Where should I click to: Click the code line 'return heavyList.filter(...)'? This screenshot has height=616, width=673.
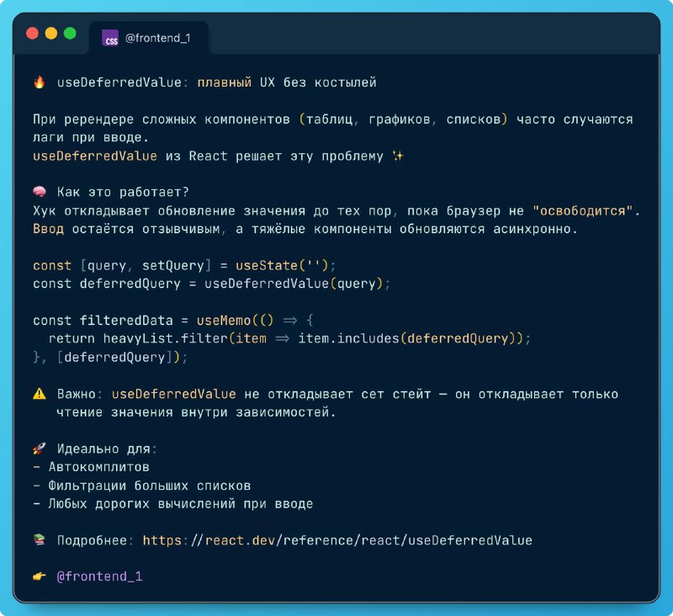pyautogui.click(x=289, y=338)
